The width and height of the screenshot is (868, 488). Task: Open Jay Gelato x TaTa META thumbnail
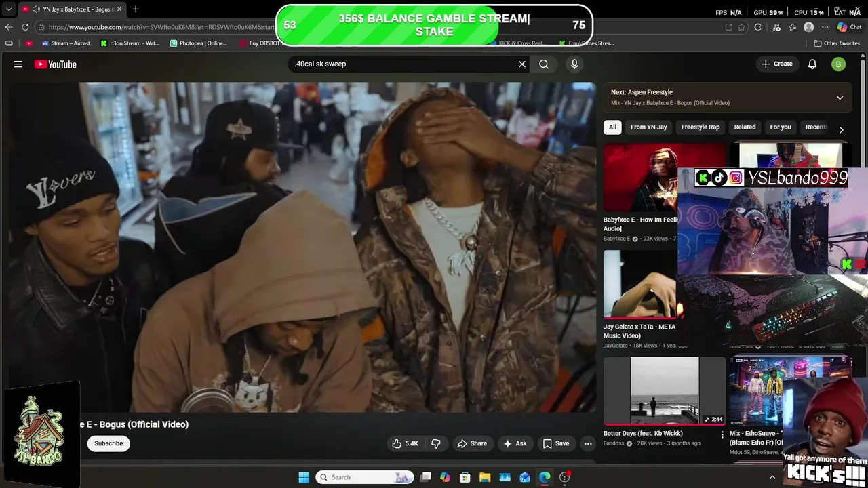(x=640, y=284)
